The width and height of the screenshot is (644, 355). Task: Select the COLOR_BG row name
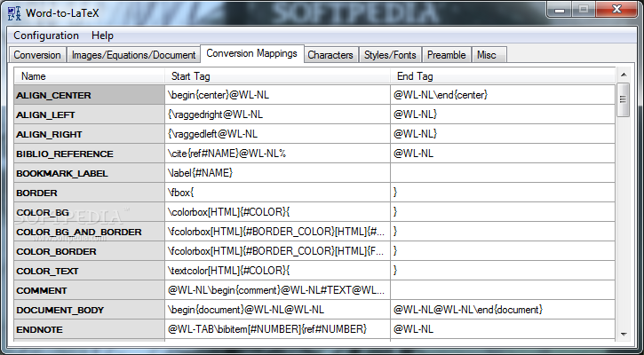pyautogui.click(x=90, y=212)
